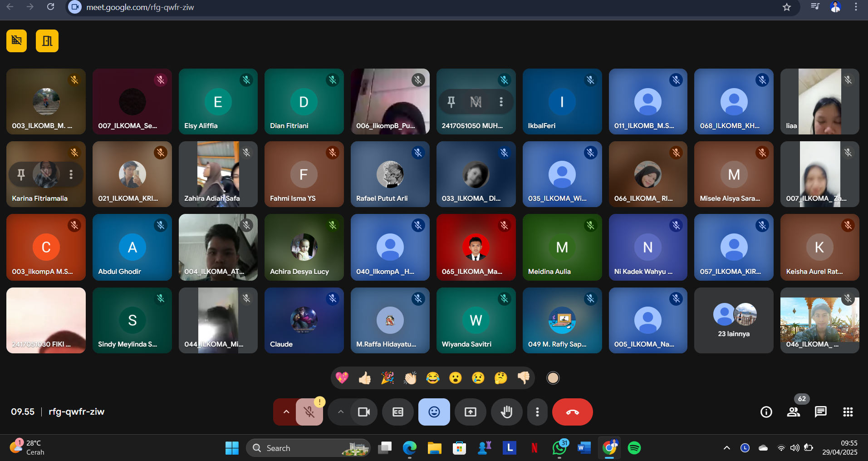Show hidden system tray icons chevron
This screenshot has height=461, width=868.
(726, 448)
